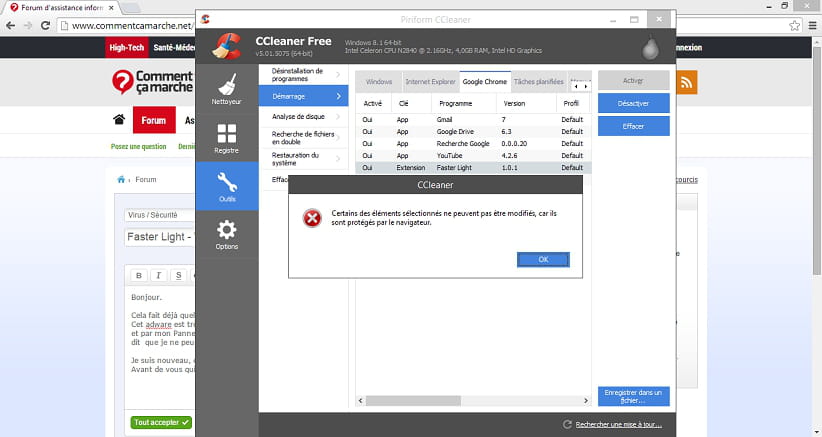Go to home icon in site navigation

click(119, 119)
